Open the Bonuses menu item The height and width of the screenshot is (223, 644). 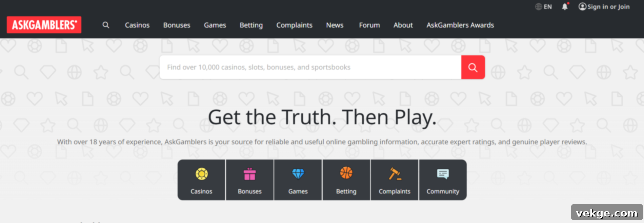[177, 25]
